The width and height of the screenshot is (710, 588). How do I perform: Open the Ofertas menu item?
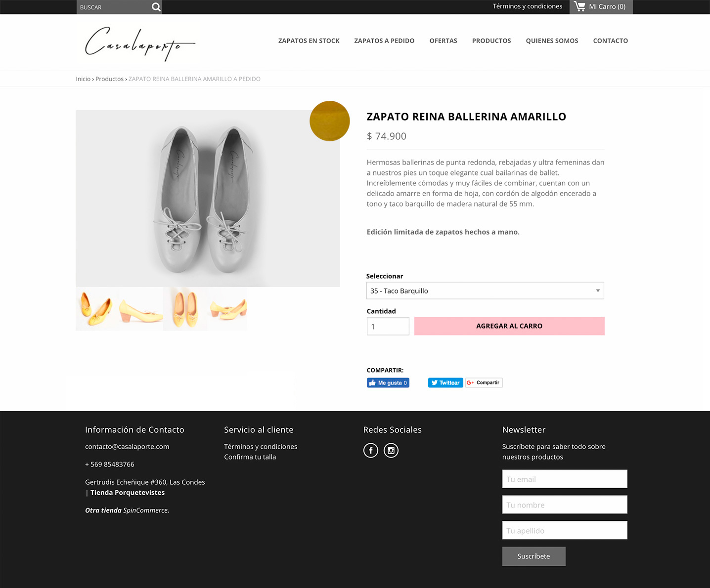[x=443, y=41]
